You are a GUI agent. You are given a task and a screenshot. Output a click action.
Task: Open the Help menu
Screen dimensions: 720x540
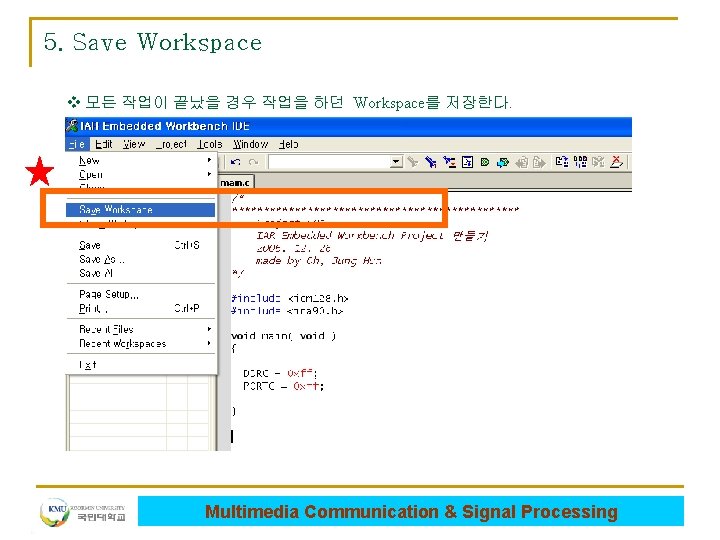pos(289,144)
